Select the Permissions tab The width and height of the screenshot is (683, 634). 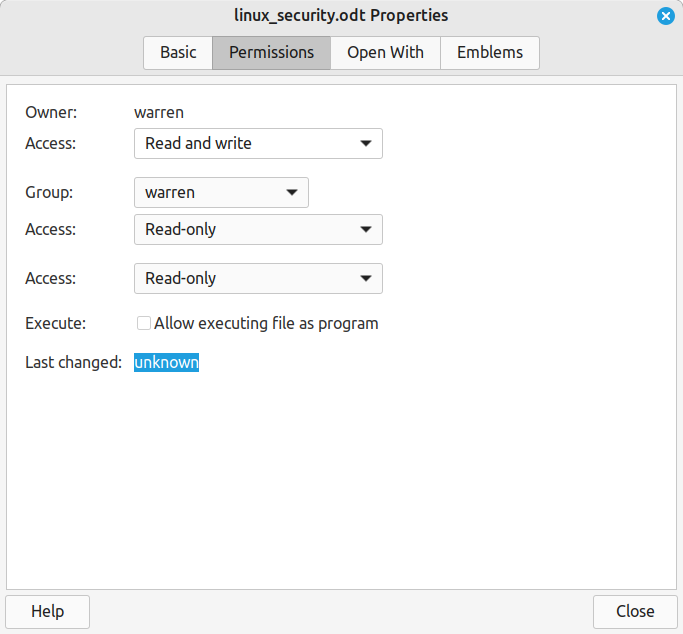point(271,53)
